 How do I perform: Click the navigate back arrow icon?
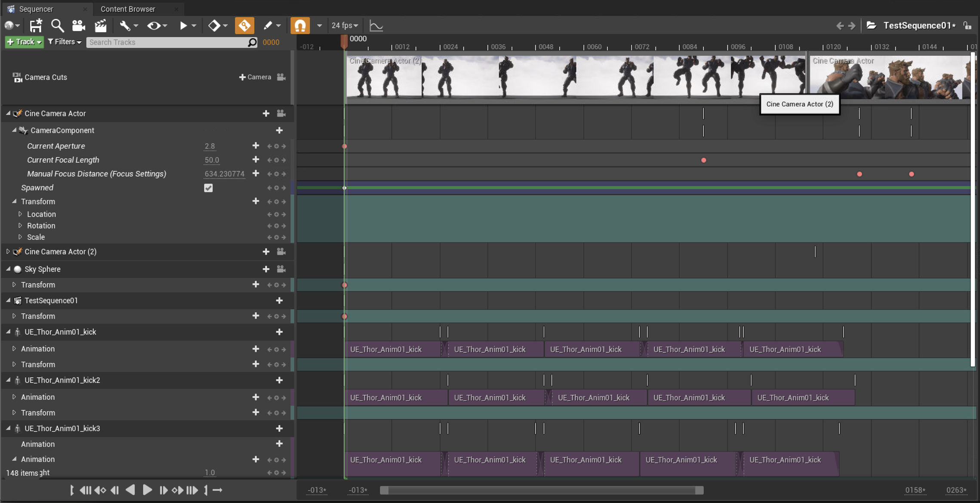coord(839,26)
